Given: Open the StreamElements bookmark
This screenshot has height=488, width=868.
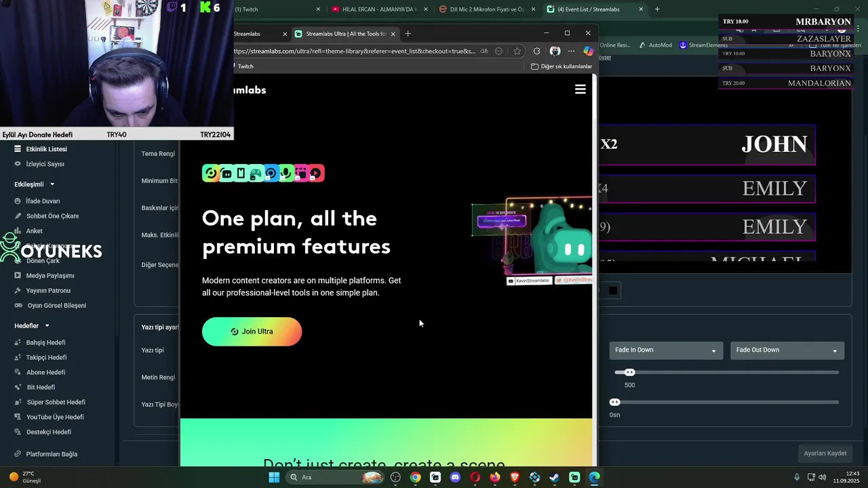Looking at the screenshot, I should click(x=703, y=45).
